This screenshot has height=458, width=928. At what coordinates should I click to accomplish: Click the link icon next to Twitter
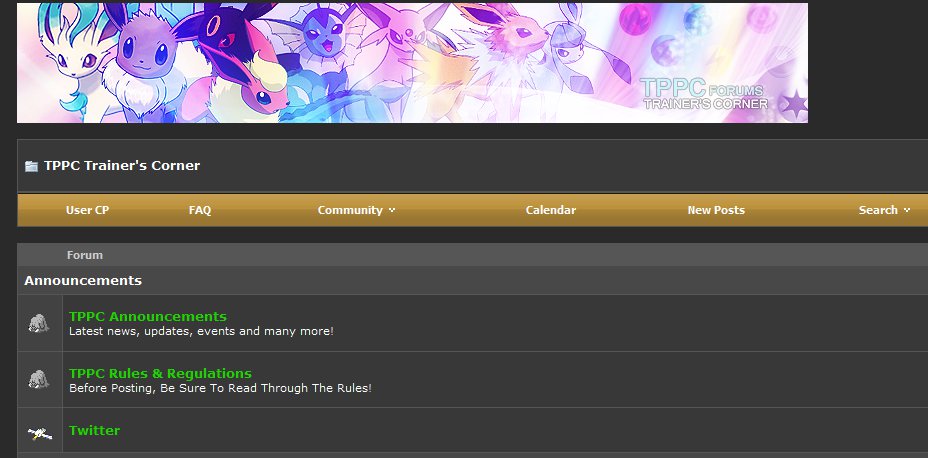pos(40,433)
